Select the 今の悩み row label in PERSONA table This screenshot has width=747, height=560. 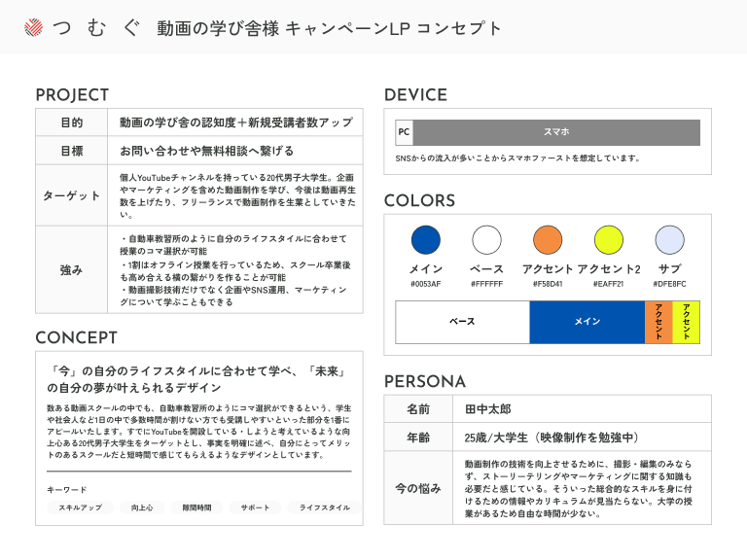418,488
